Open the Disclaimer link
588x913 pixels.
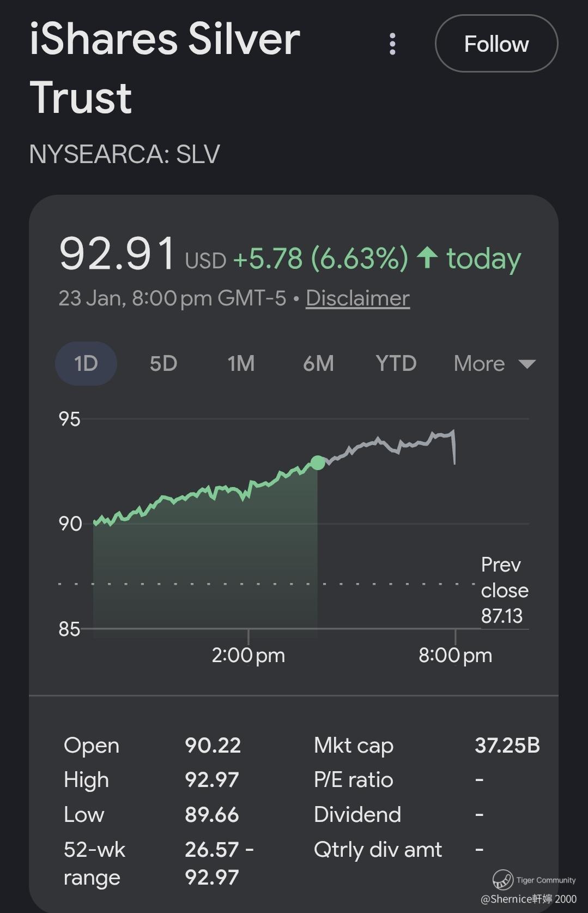tap(357, 298)
